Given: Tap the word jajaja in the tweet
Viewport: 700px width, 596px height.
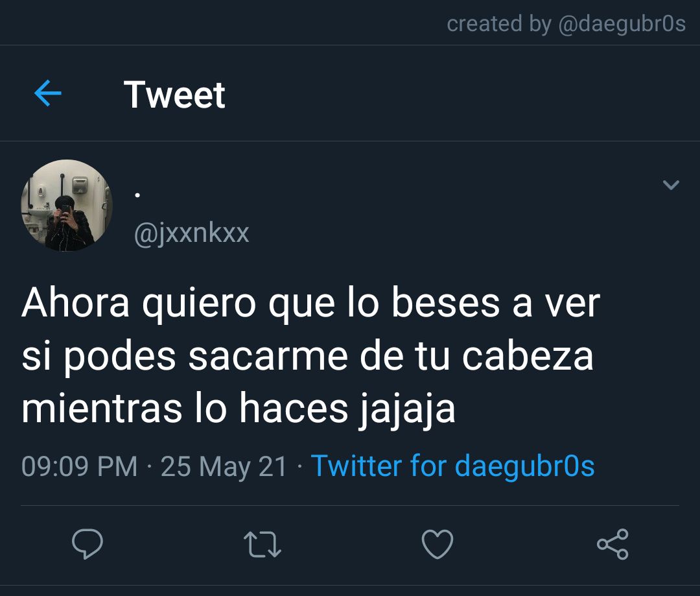Looking at the screenshot, I should [406, 410].
